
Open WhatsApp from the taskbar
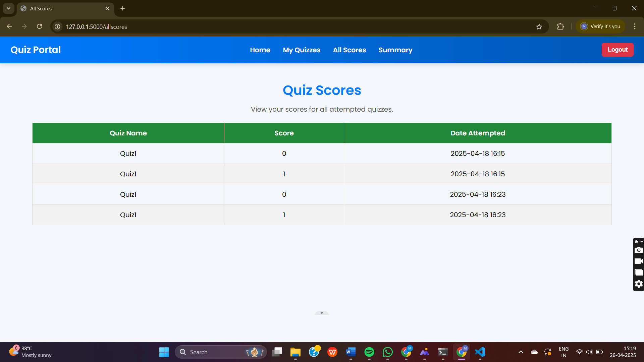click(387, 352)
